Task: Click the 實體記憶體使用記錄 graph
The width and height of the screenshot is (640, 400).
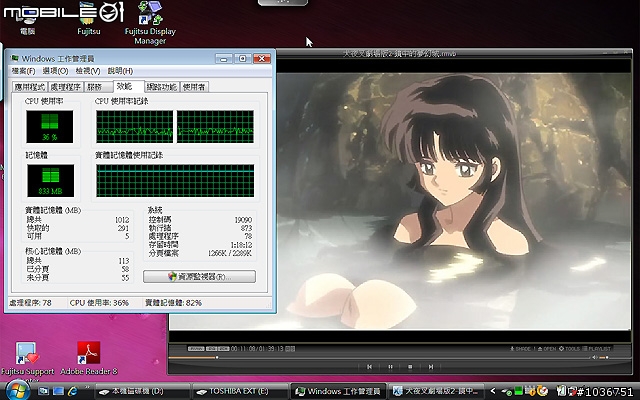Action: pyautogui.click(x=175, y=181)
